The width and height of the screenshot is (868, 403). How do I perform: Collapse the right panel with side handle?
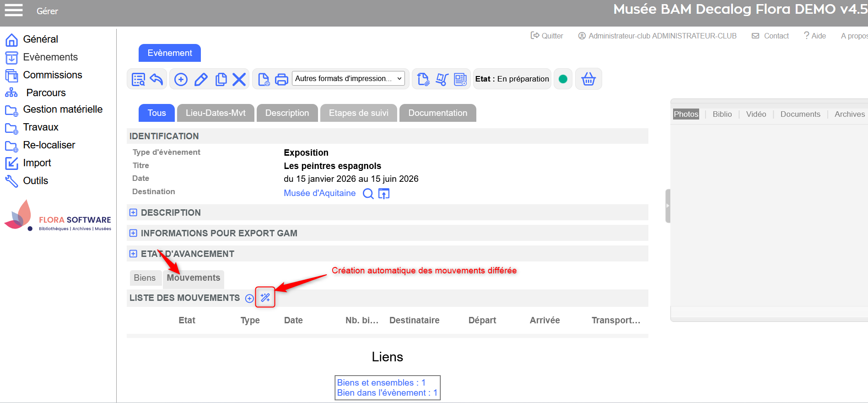(668, 206)
